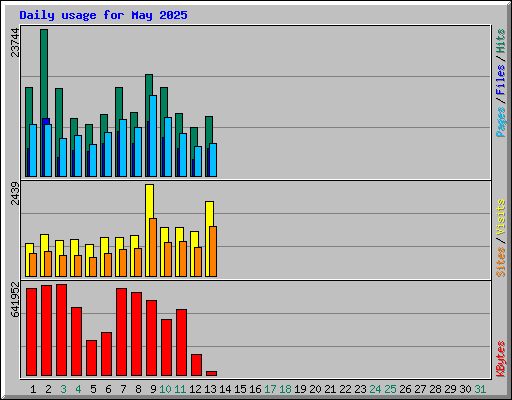Click the cyan Pages legend label
Viewport: 512px width, 400px height.
click(x=500, y=122)
